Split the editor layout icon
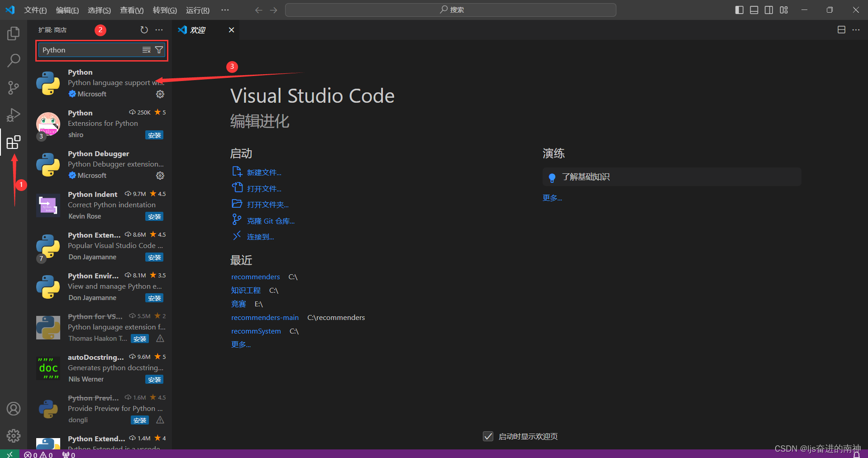Viewport: 868px width, 458px height. [841, 30]
